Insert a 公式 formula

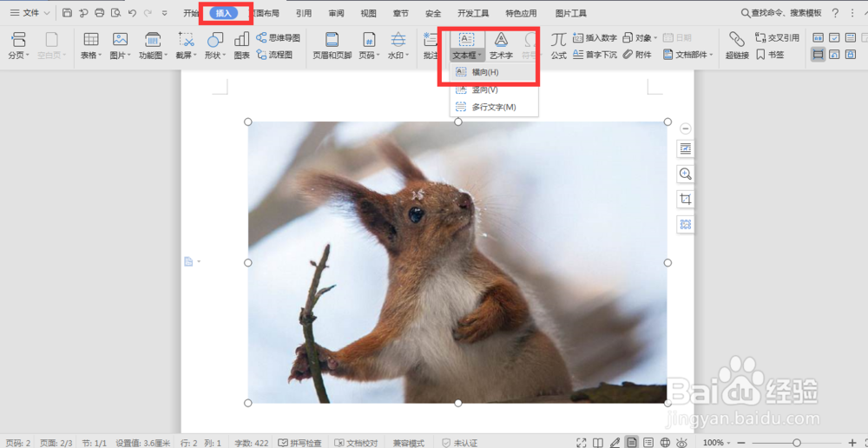[x=558, y=45]
